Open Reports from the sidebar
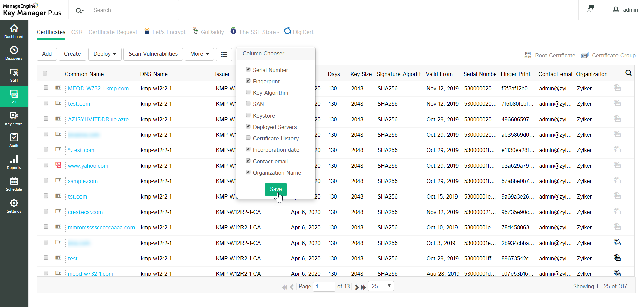 pos(14,162)
